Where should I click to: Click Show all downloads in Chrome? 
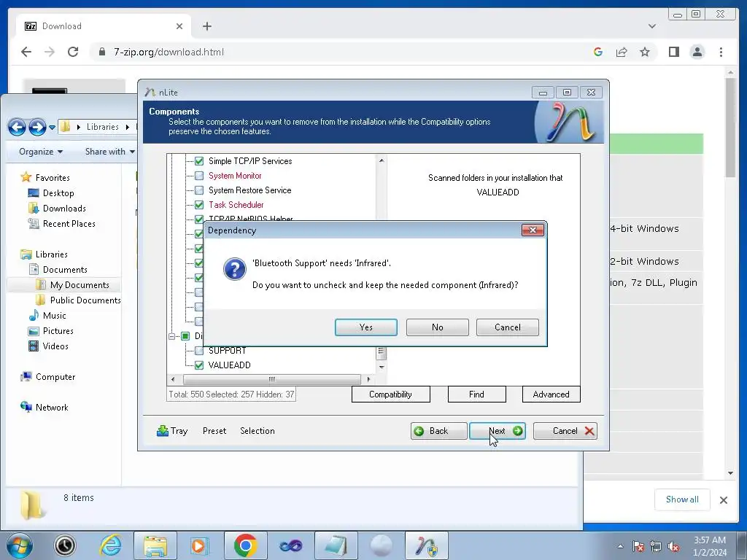click(682, 499)
